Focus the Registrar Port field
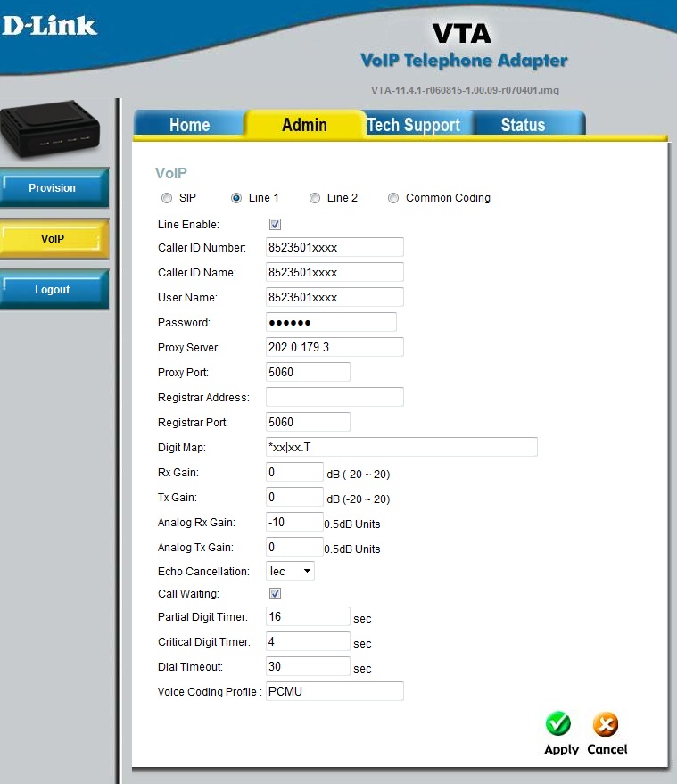 click(x=308, y=422)
